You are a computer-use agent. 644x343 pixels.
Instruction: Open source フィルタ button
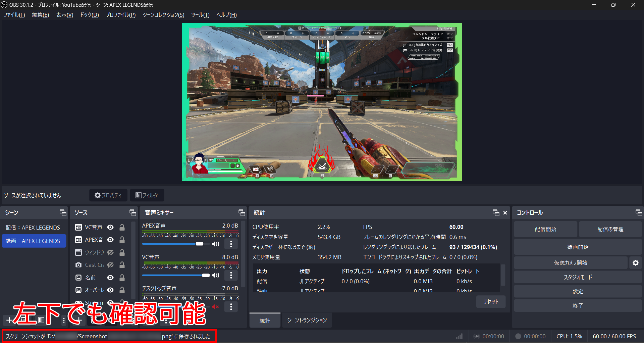[x=147, y=195]
